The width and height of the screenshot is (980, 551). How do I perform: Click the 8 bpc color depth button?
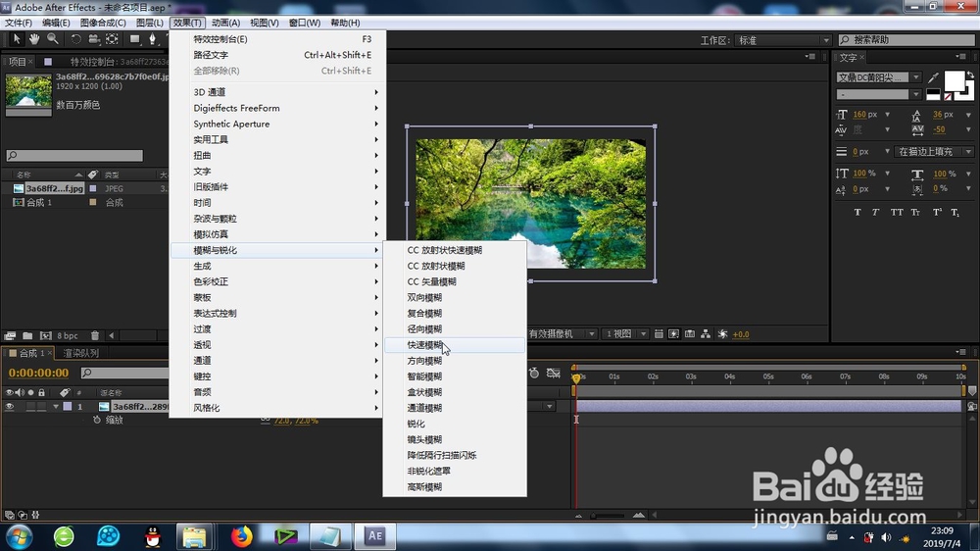pos(68,336)
